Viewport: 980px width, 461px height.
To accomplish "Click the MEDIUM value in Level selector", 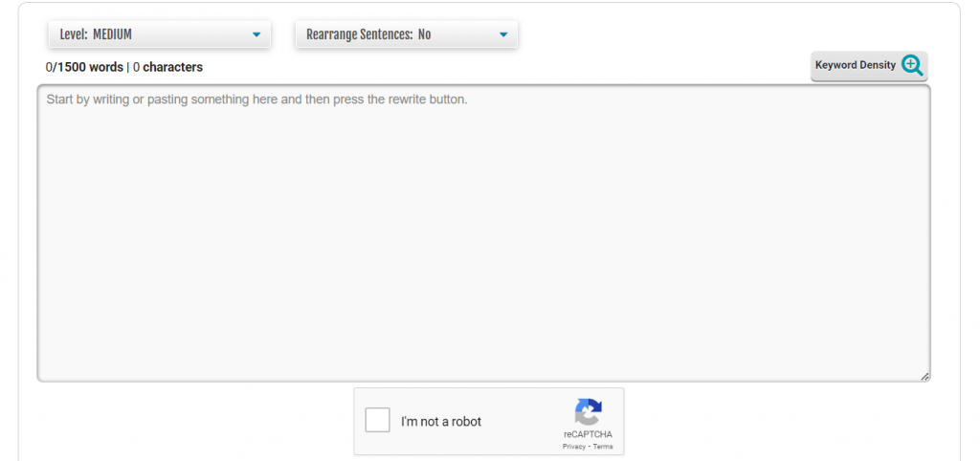I will (112, 34).
